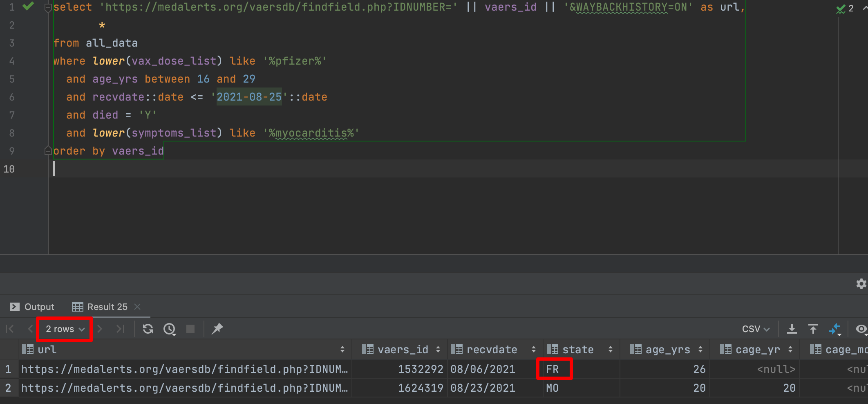This screenshot has width=868, height=404.
Task: Close the Result 25 tab
Action: tap(137, 307)
